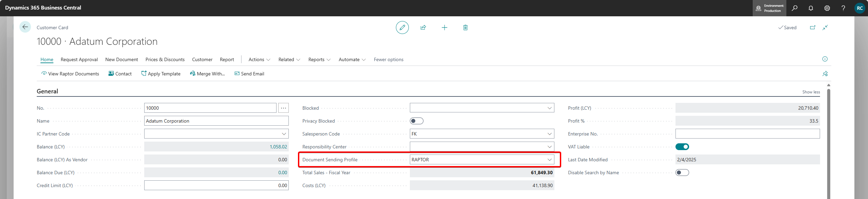Viewport: 868px width, 199px height.
Task: Click the pencil edit icon
Action: tap(402, 28)
